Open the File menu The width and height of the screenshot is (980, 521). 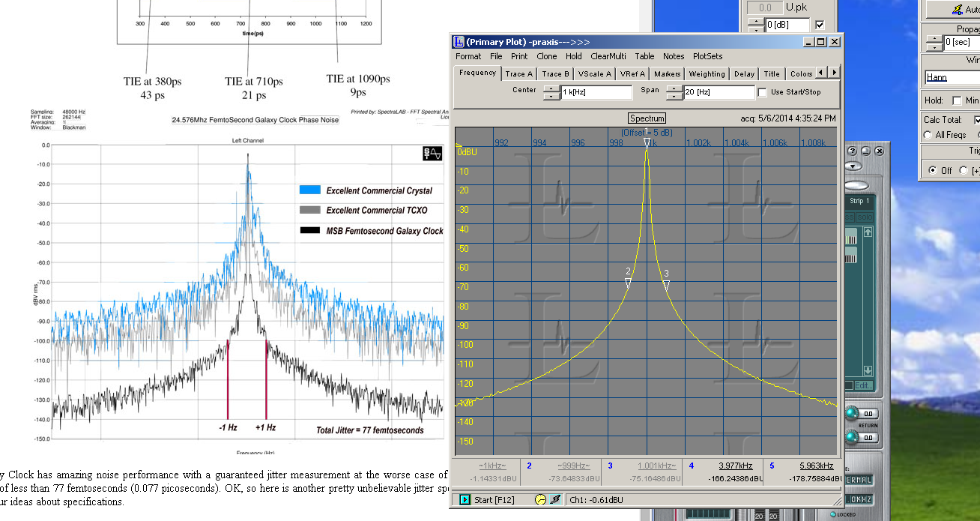click(496, 56)
